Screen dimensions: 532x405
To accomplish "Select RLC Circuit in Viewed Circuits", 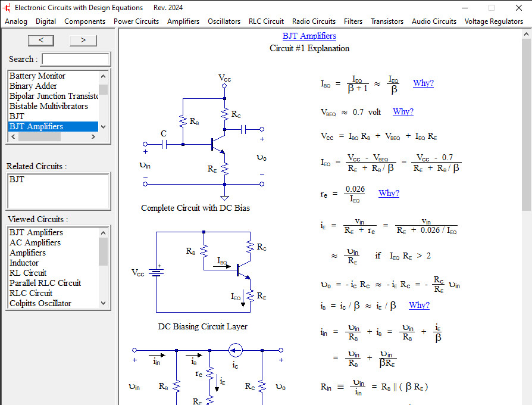I will pyautogui.click(x=54, y=293).
